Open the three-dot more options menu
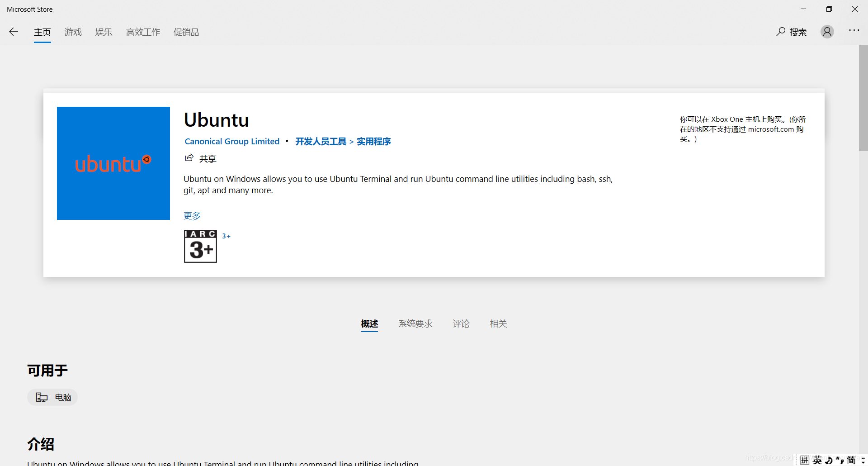 [854, 30]
